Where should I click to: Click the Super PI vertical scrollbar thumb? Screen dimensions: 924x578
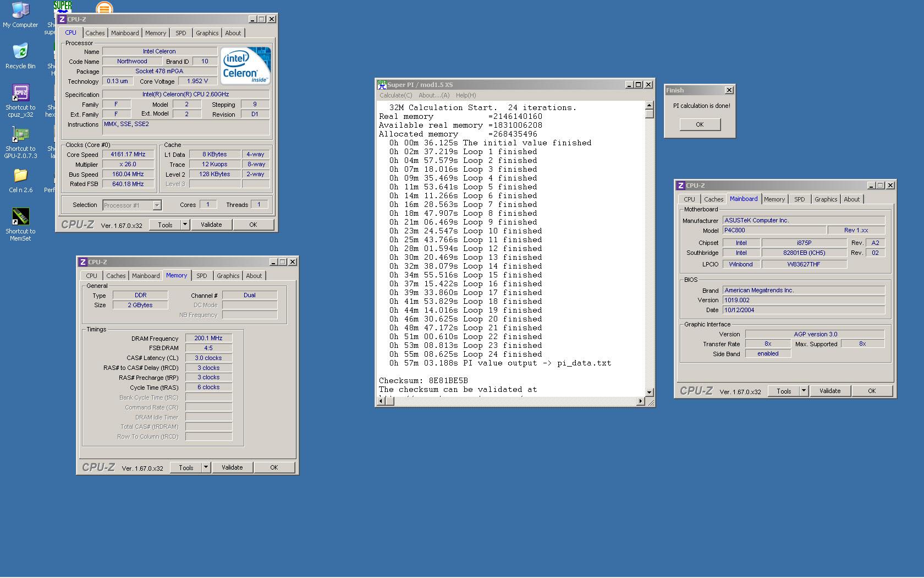coord(649,113)
